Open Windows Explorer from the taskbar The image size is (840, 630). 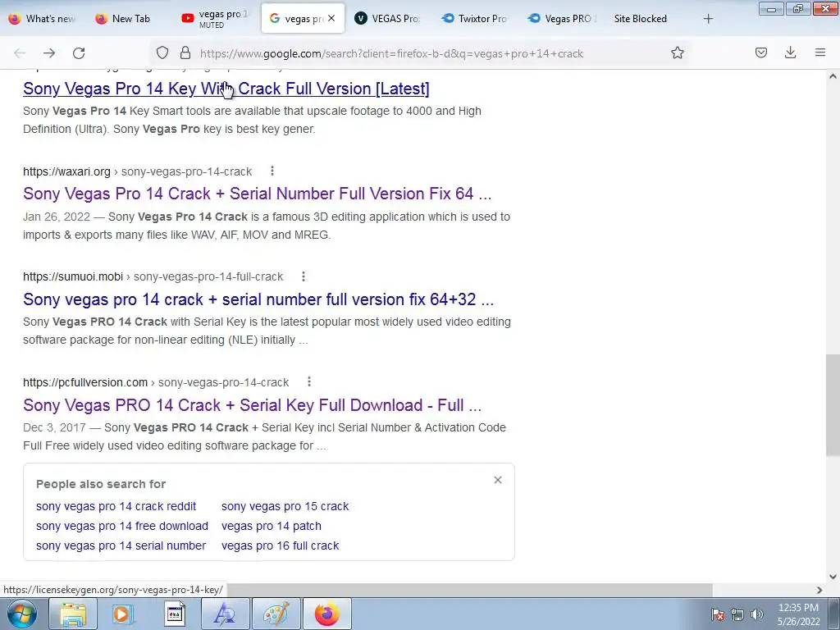[73, 614]
